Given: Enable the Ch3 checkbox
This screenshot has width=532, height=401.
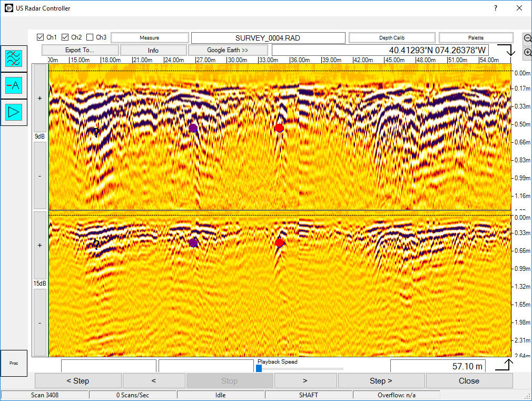Looking at the screenshot, I should click(90, 37).
